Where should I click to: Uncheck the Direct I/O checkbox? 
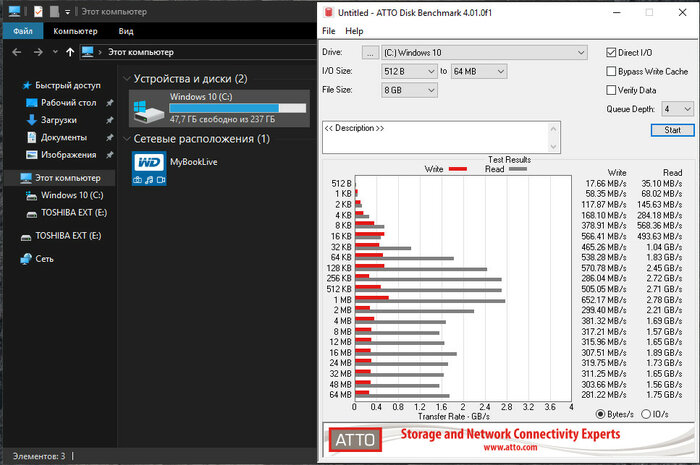point(611,53)
